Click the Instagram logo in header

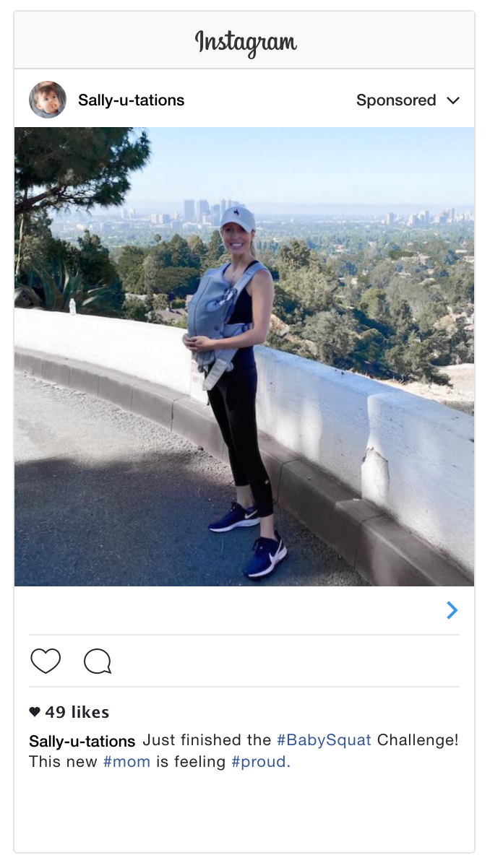tap(246, 43)
